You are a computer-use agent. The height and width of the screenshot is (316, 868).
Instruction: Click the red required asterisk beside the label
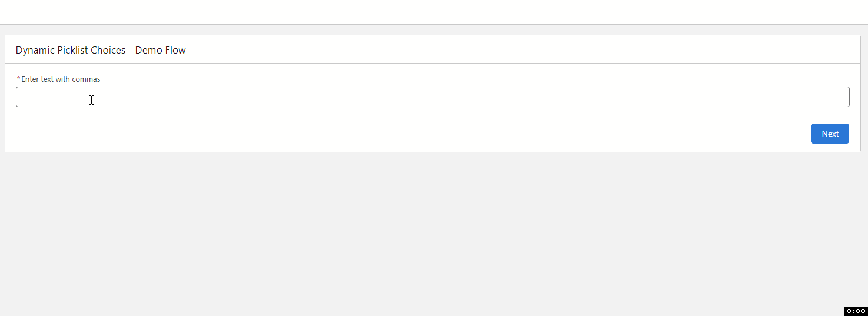pyautogui.click(x=18, y=79)
